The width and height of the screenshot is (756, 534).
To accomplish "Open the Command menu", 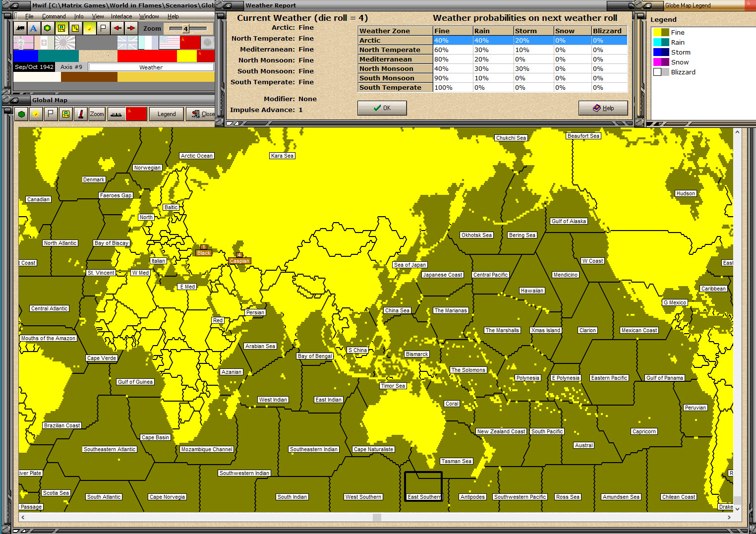I will [54, 16].
